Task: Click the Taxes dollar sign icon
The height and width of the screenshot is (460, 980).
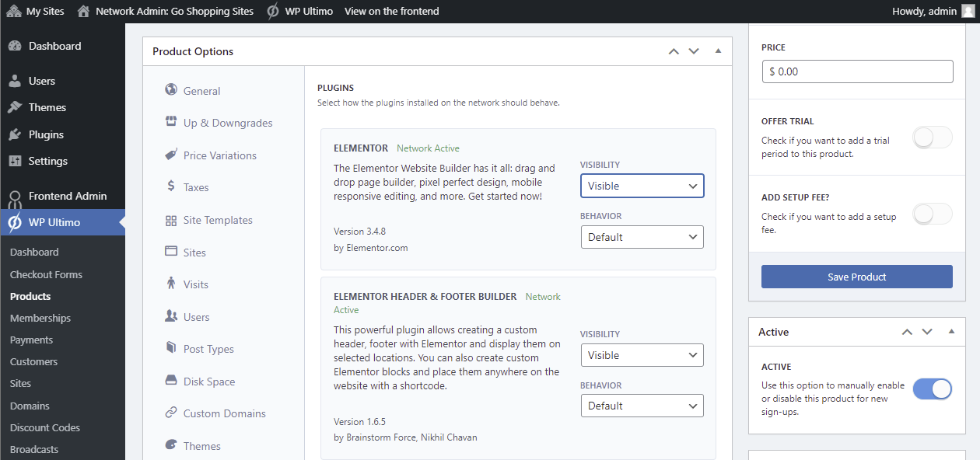Action: [171, 186]
